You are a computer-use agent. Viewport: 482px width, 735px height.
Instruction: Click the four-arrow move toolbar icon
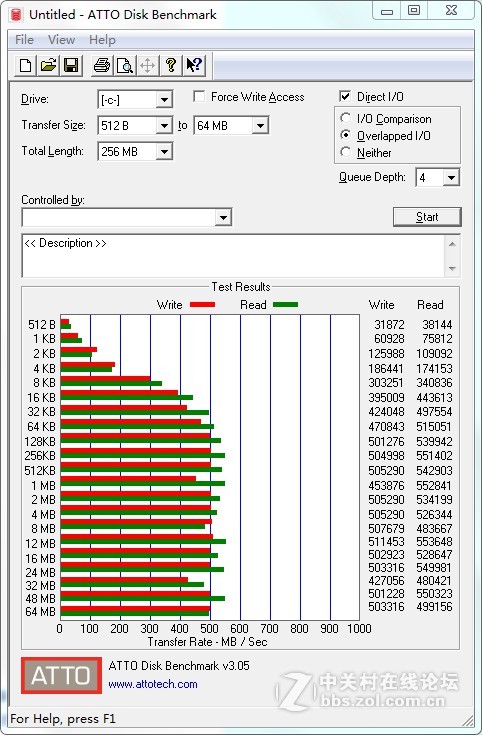click(147, 65)
